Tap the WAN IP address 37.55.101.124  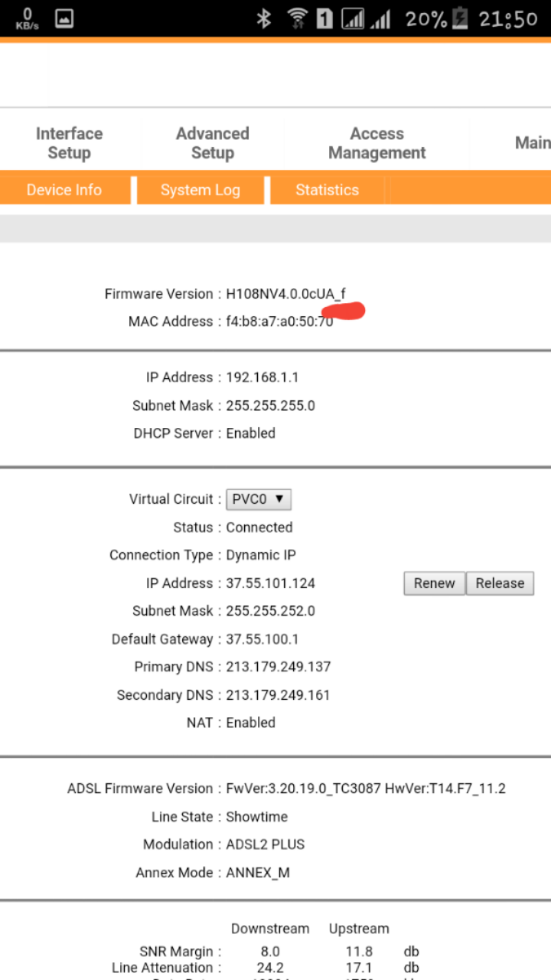(x=270, y=583)
